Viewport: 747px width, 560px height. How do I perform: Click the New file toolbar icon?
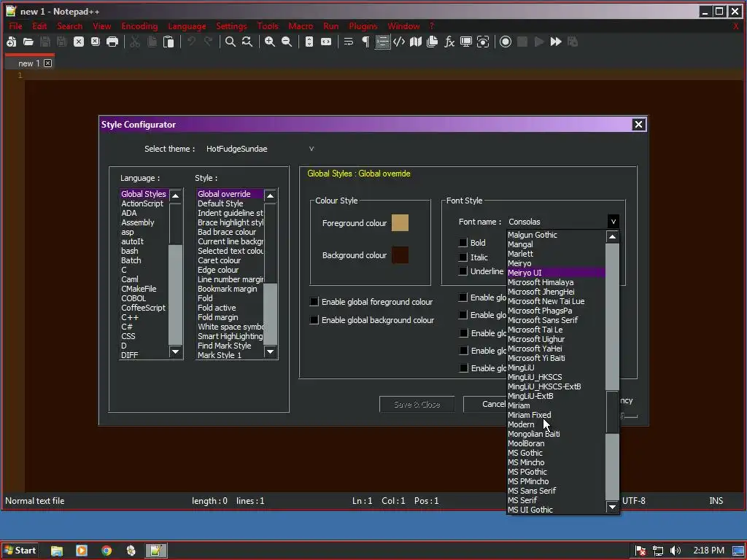tap(12, 42)
